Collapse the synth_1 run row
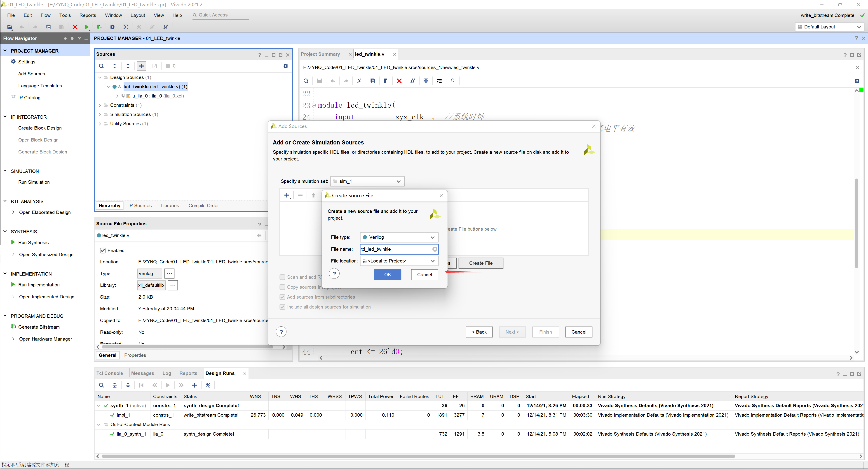868x469 pixels. click(99, 406)
